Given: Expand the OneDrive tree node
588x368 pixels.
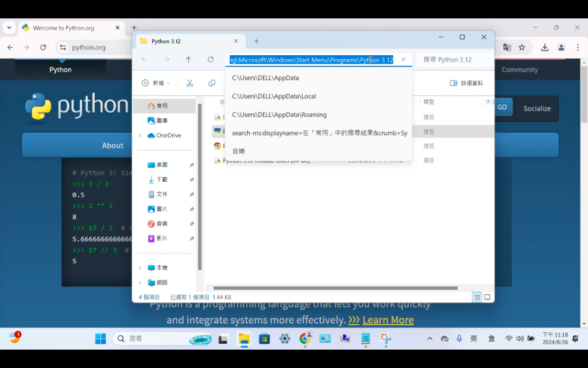Looking at the screenshot, I should [x=140, y=136].
